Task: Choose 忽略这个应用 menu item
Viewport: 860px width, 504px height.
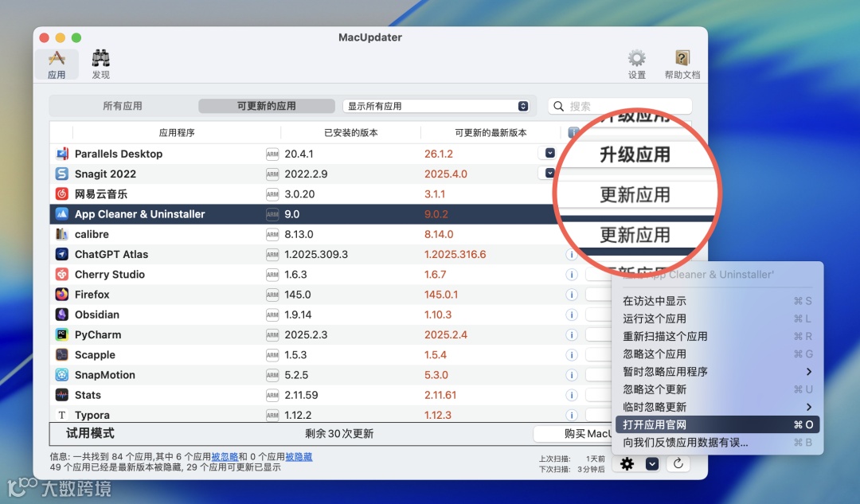Action: click(x=717, y=354)
